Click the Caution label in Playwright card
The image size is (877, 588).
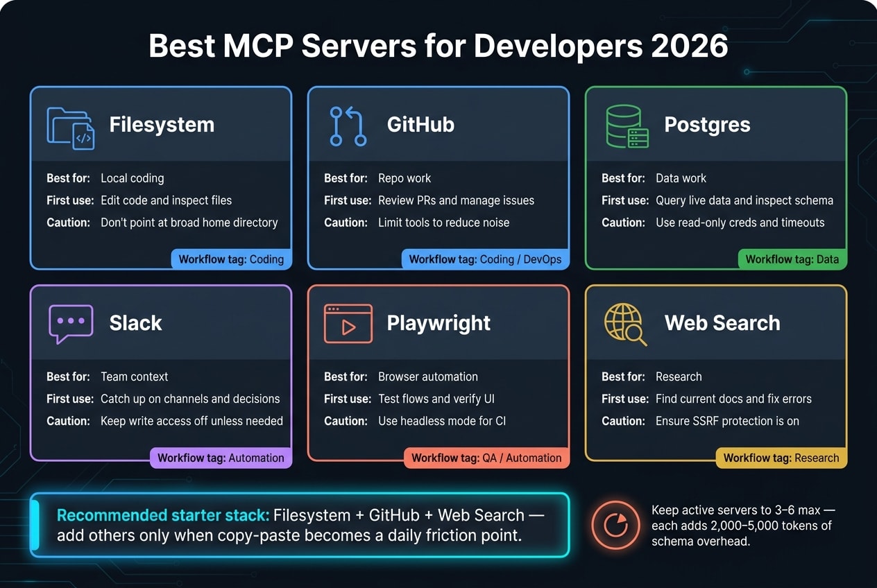coord(346,421)
